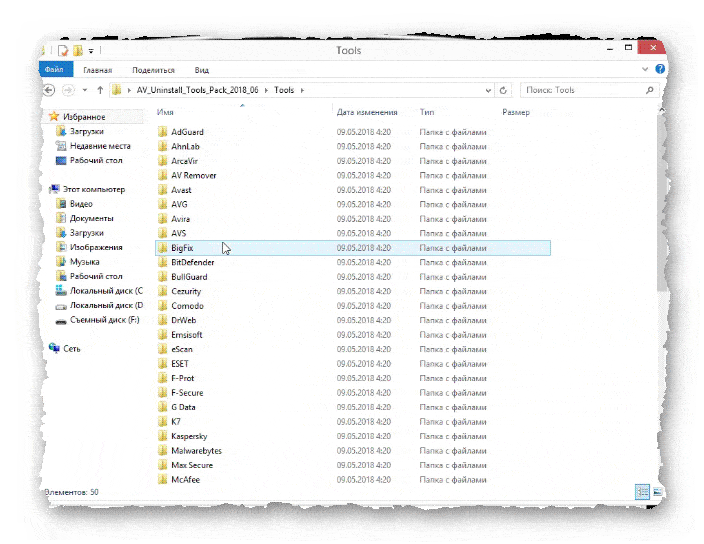The image size is (704, 544).
Task: Click the Properties quick access icon
Action: coord(63,50)
